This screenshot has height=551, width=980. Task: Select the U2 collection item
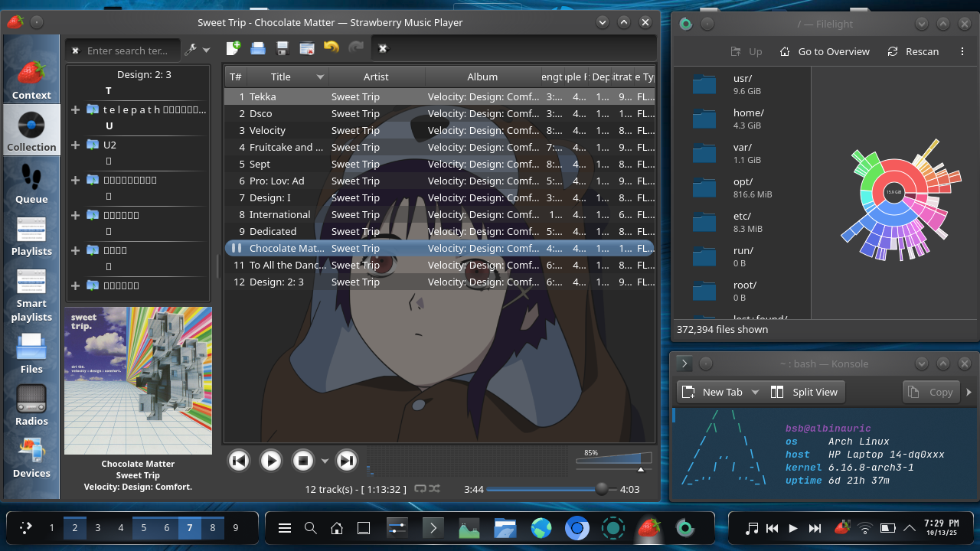[x=109, y=145]
